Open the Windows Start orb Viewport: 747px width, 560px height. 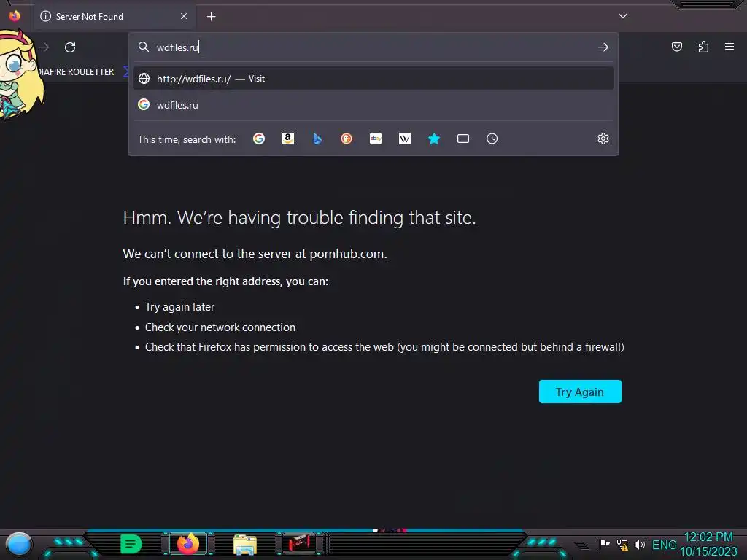coord(19,544)
